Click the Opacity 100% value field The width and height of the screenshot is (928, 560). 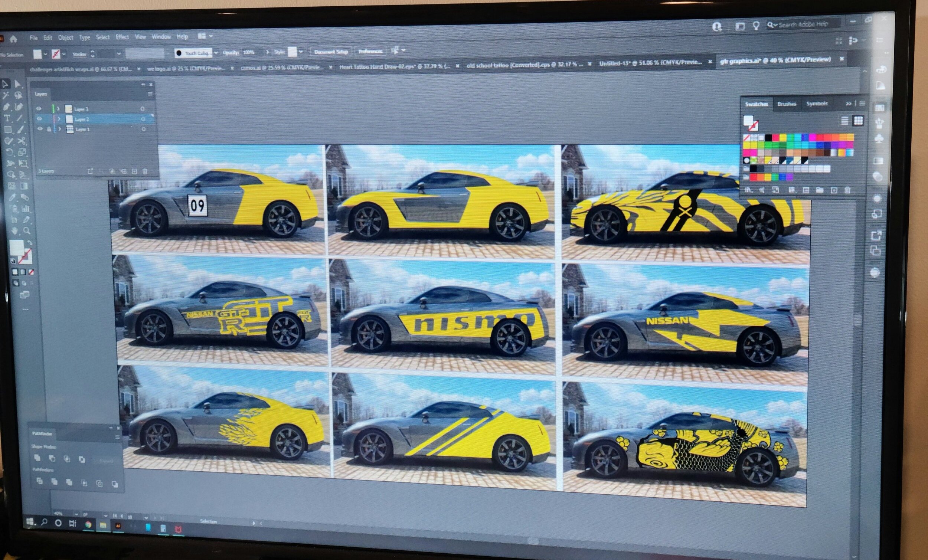(x=253, y=52)
